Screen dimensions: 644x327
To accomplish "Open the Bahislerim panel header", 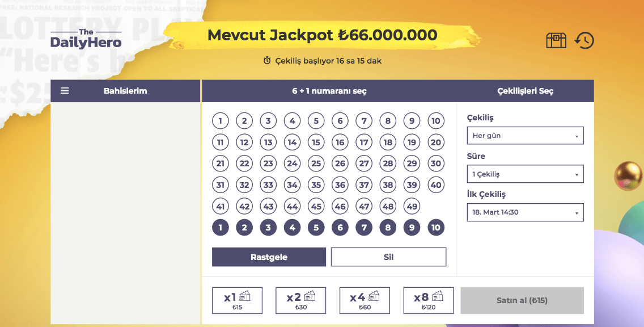I will tap(125, 91).
